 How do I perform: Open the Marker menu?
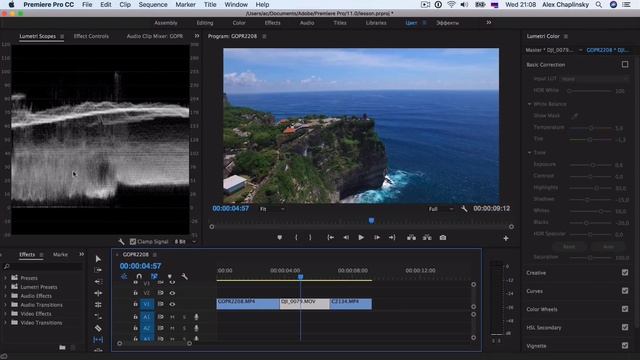pos(185,4)
